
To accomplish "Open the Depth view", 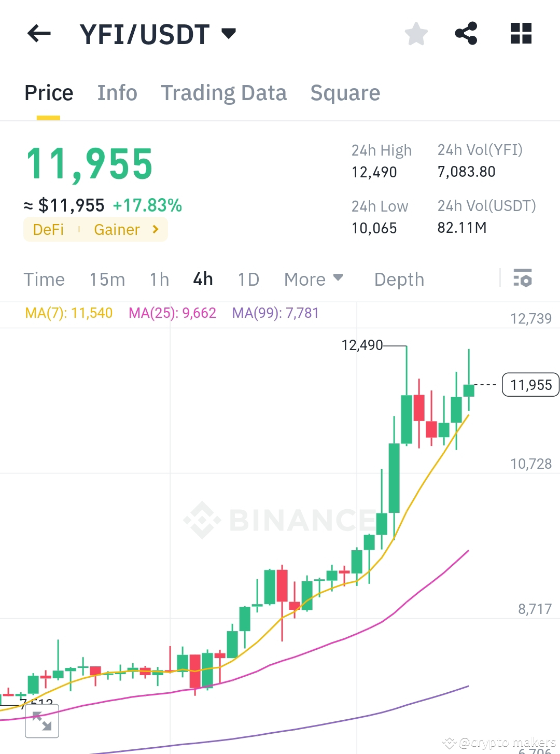I will (399, 279).
